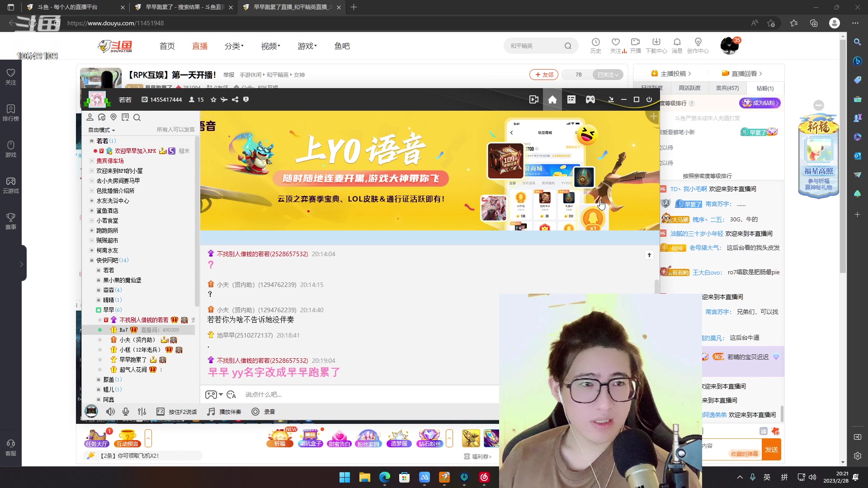Image resolution: width=868 pixels, height=488 pixels.
Task: Mute the speaker in YY voice toolbar
Action: click(110, 412)
